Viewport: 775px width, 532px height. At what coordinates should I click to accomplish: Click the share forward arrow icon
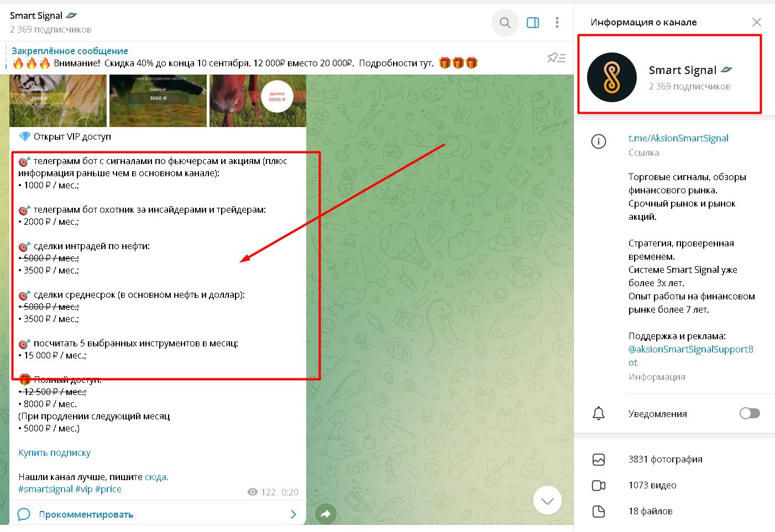[326, 514]
